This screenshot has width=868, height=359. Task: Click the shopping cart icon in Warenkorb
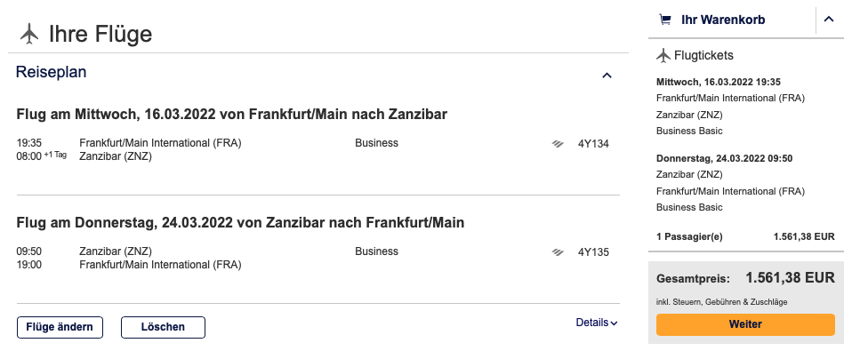point(664,20)
